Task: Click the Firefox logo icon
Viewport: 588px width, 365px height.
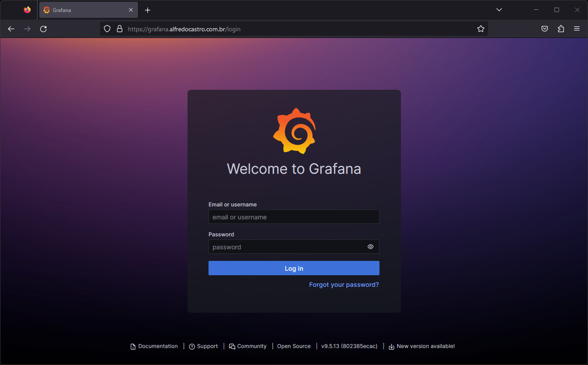Action: pyautogui.click(x=27, y=10)
